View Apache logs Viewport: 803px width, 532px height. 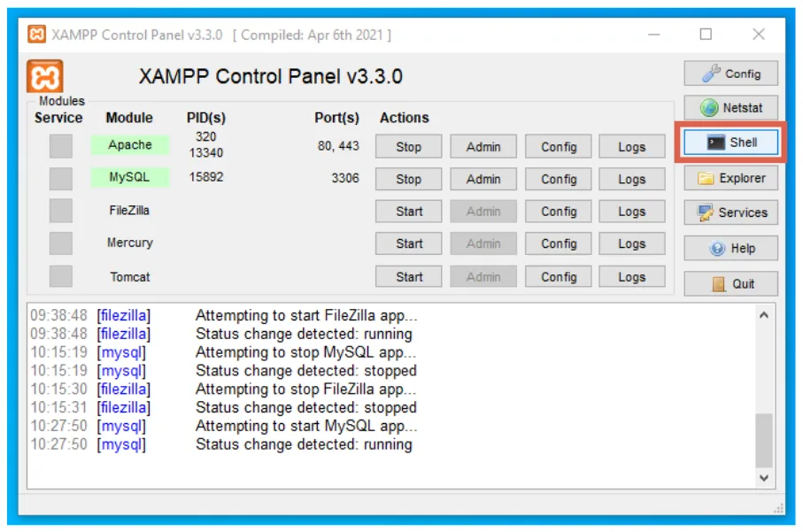click(631, 146)
